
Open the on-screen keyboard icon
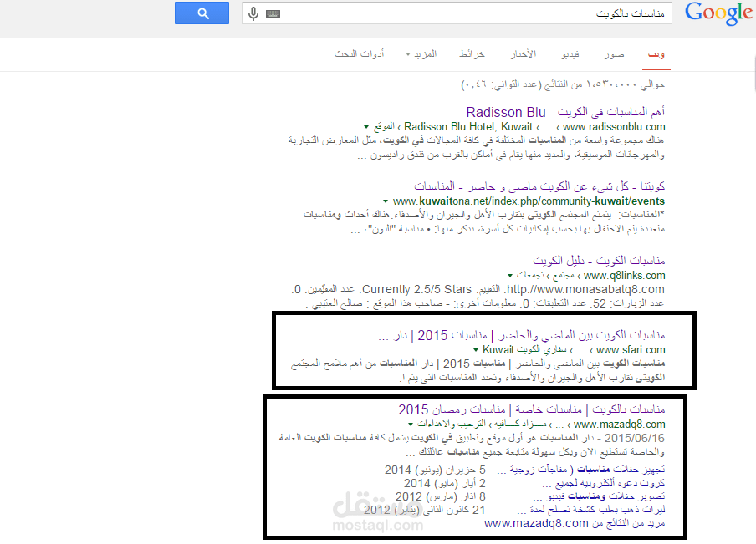[x=273, y=13]
